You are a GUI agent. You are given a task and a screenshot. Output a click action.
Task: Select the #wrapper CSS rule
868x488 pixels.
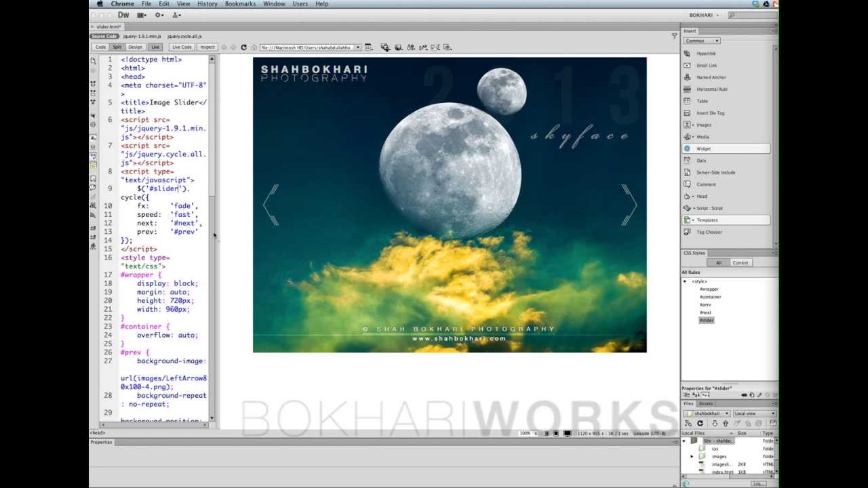(x=709, y=289)
